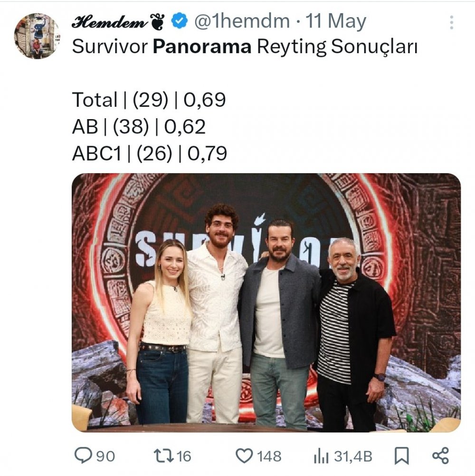Viewport: 475px width, 476px height.
Task: Click the emoji beside the Hemdem name
Action: tap(157, 21)
